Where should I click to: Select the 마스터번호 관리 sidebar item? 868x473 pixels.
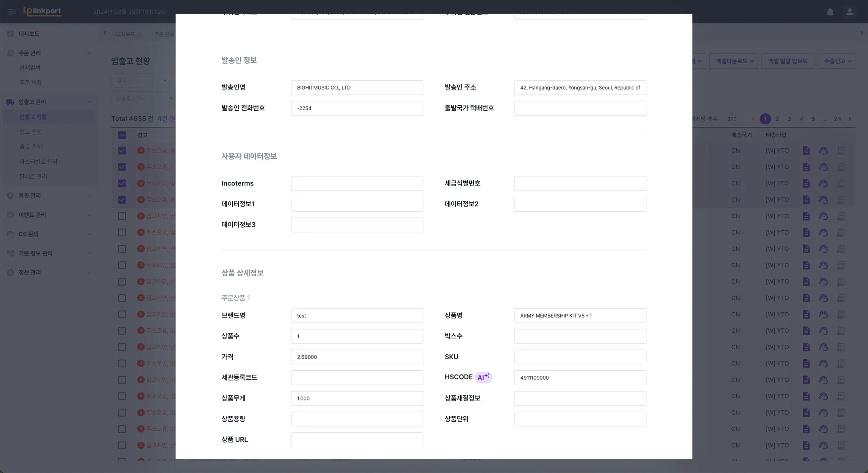(x=38, y=161)
